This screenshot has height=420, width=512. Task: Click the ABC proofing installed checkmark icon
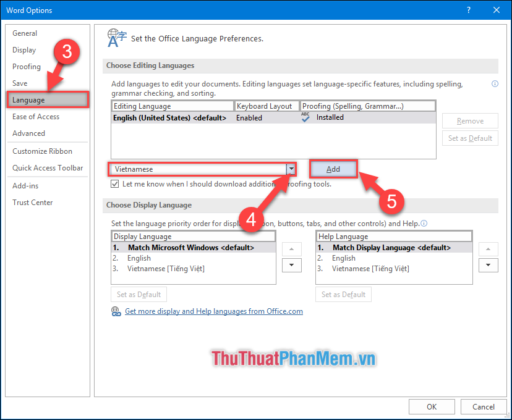(305, 117)
